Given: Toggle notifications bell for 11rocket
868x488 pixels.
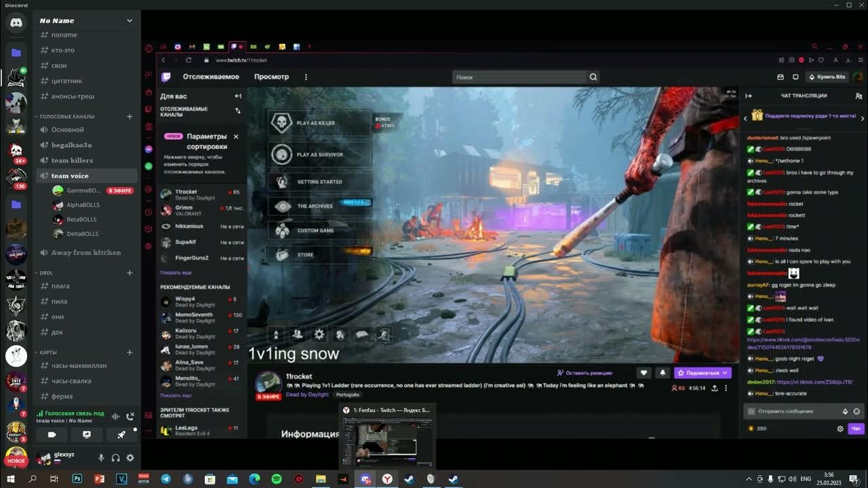Looking at the screenshot, I should [x=663, y=373].
